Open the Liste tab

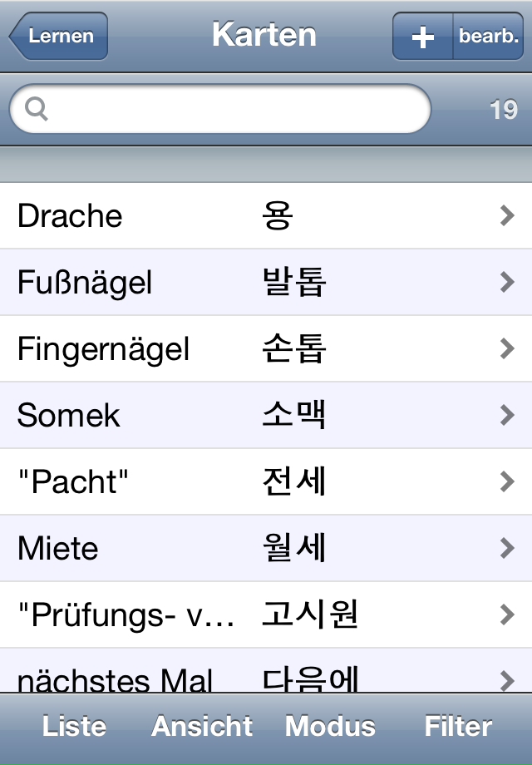[74, 727]
